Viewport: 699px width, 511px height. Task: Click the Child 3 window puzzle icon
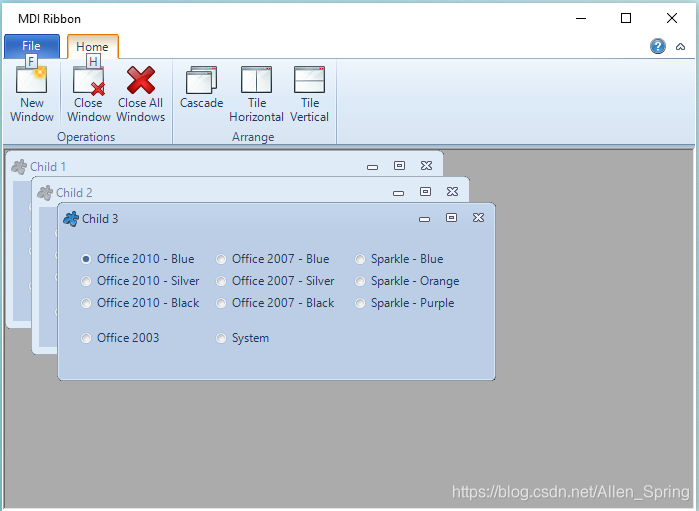(71, 218)
